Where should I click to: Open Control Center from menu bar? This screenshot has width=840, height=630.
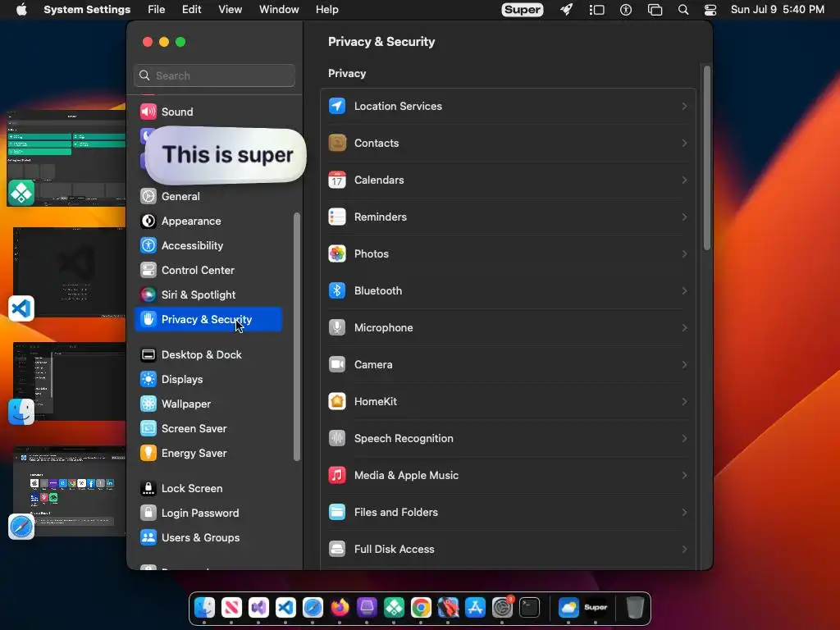pos(710,10)
